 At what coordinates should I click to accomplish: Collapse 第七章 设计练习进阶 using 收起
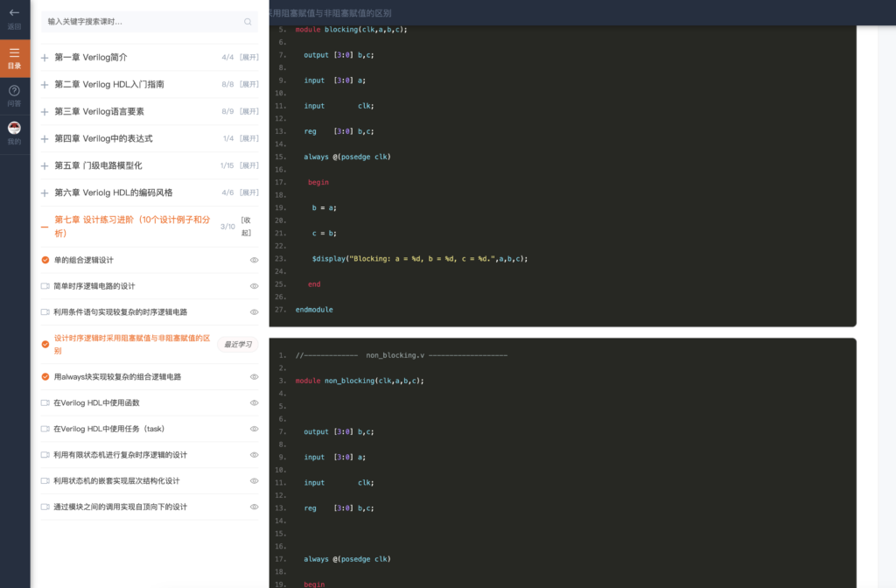[246, 227]
